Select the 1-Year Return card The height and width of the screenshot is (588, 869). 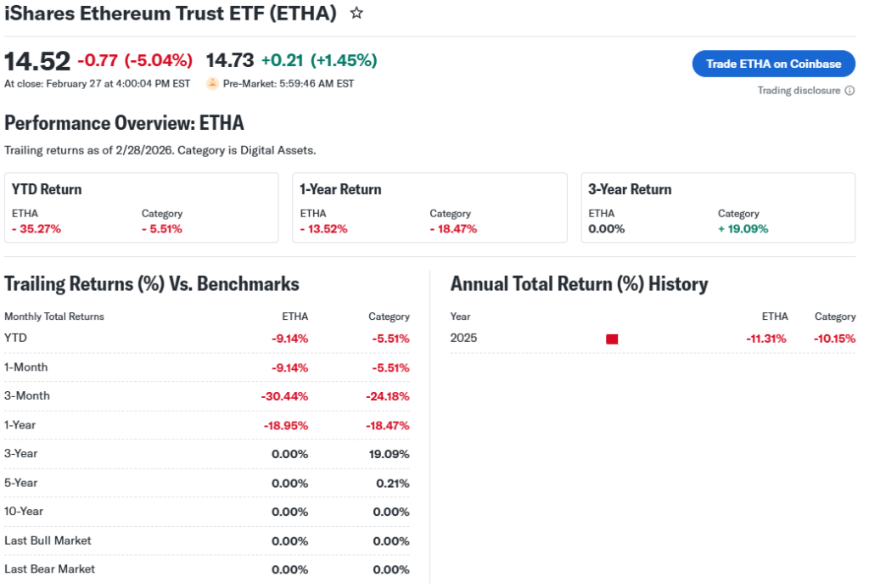[429, 208]
